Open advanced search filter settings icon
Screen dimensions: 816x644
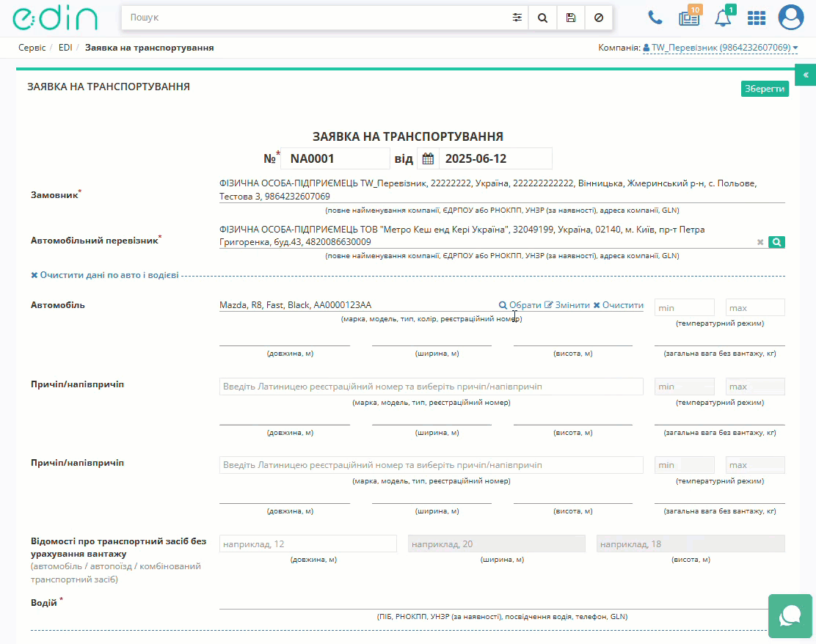pos(517,18)
